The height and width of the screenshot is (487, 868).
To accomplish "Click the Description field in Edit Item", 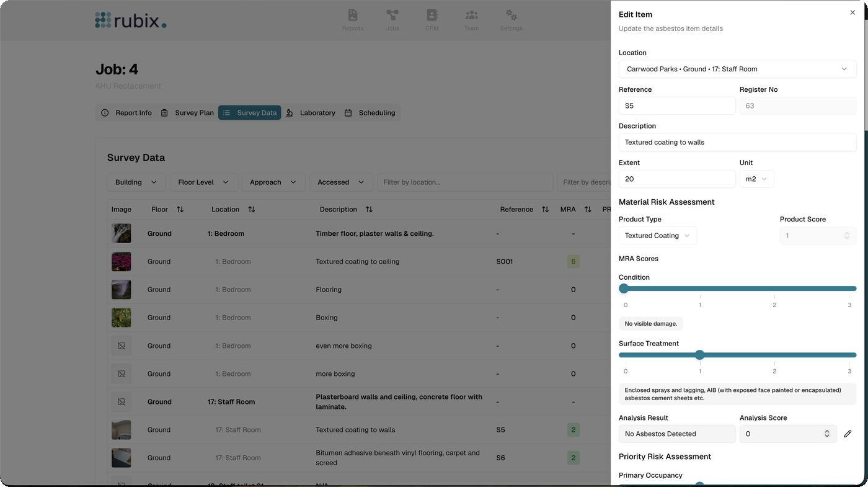I will pyautogui.click(x=738, y=142).
